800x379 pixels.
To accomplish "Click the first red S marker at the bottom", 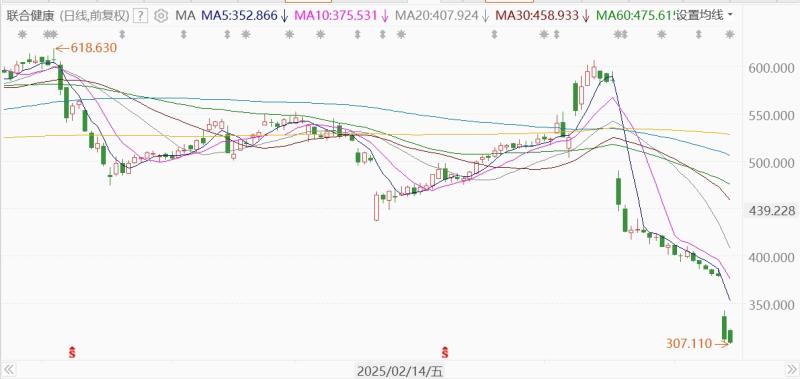I will point(72,352).
